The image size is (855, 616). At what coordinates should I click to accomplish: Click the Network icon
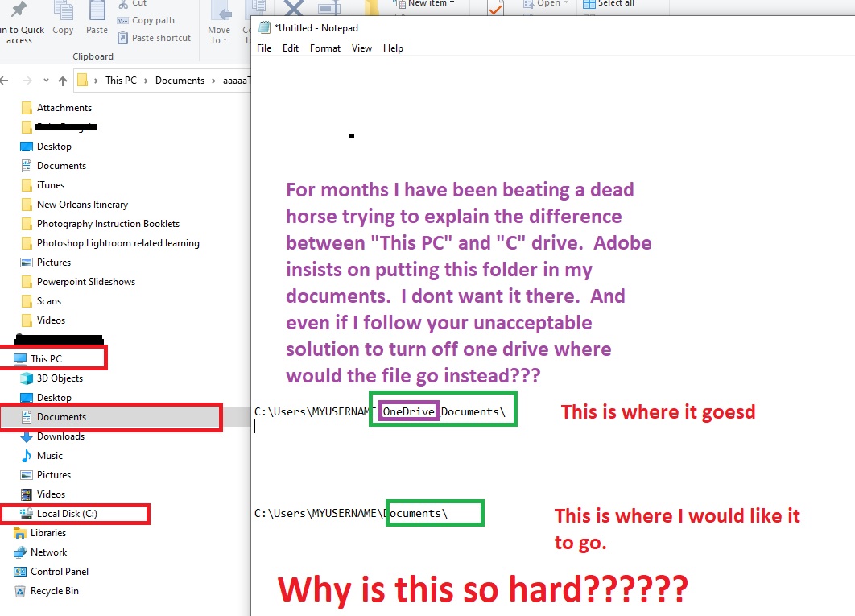point(20,552)
